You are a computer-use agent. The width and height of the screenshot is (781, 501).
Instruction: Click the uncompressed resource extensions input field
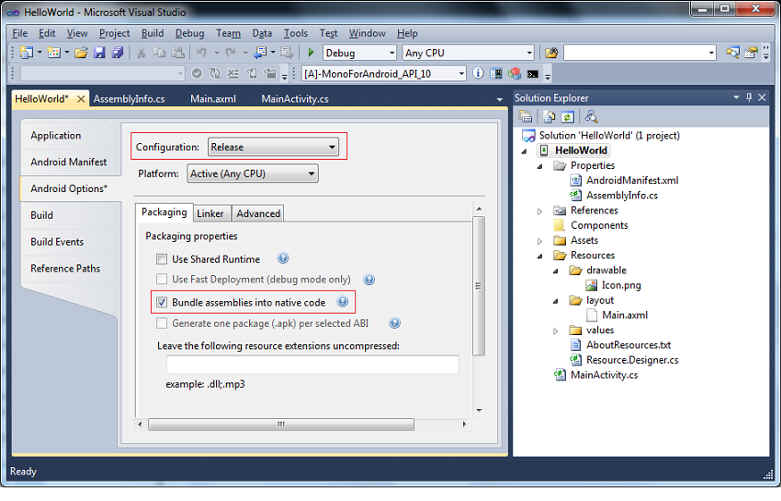pos(312,365)
